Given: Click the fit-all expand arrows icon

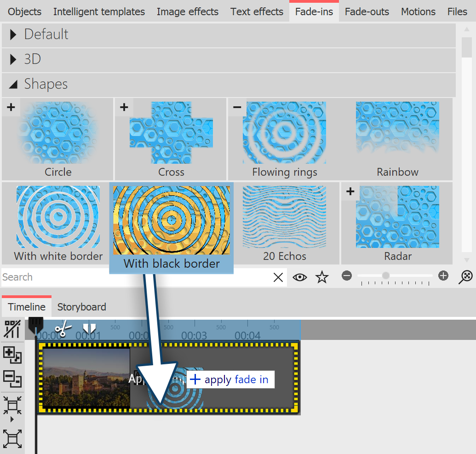Looking at the screenshot, I should click(x=12, y=438).
